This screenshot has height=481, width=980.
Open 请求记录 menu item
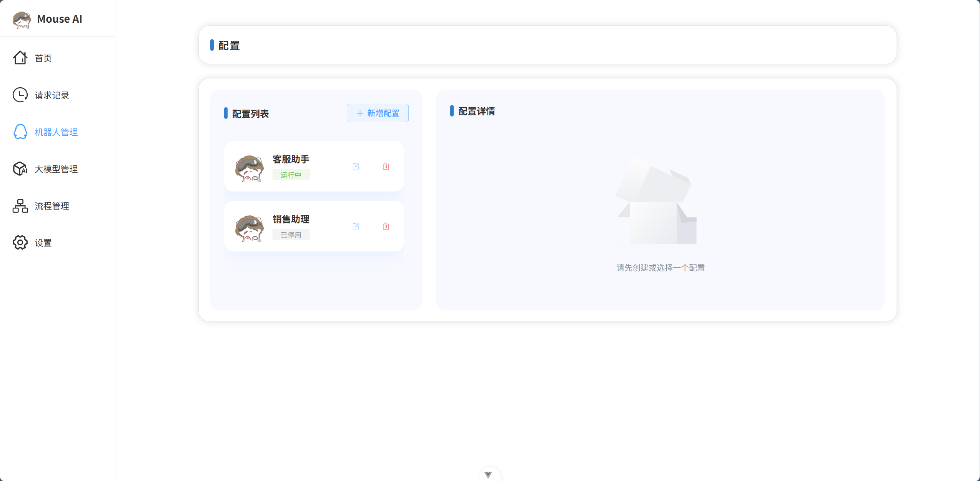(x=52, y=95)
